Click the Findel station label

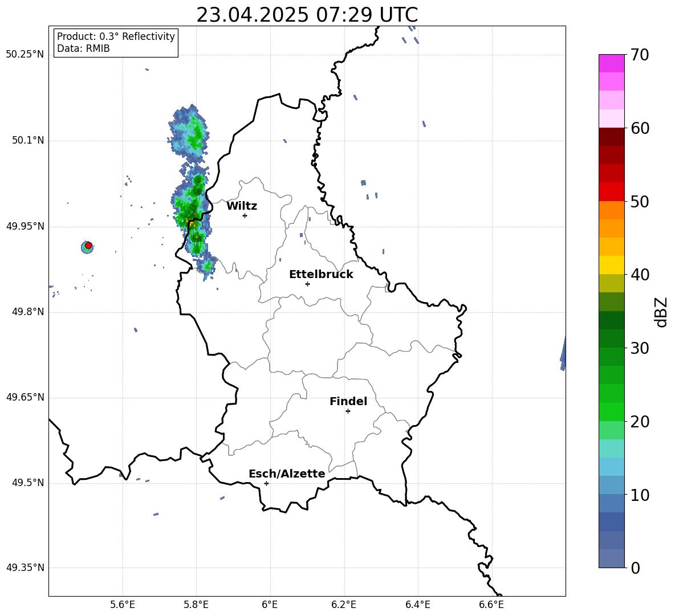pyautogui.click(x=348, y=401)
